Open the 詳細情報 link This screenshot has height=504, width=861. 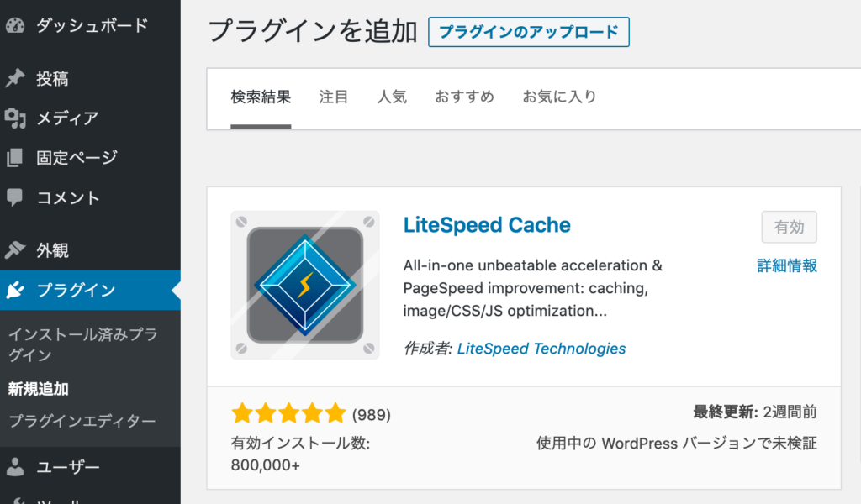click(787, 266)
